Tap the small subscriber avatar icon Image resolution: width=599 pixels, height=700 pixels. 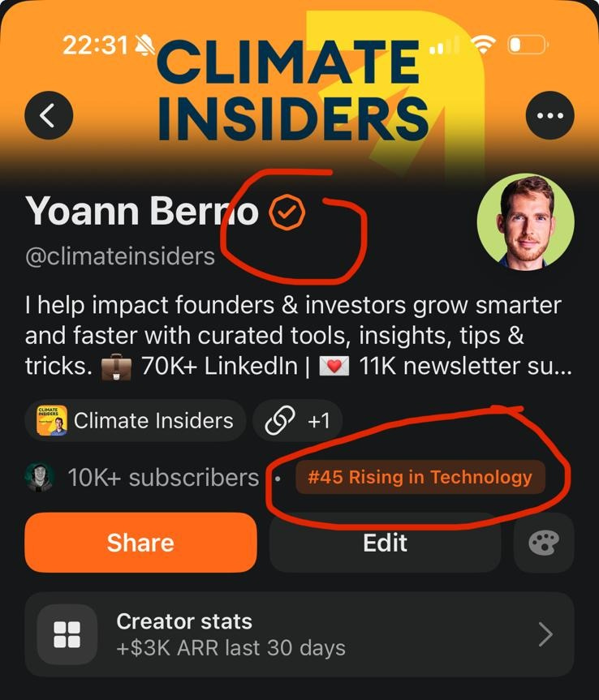click(40, 477)
